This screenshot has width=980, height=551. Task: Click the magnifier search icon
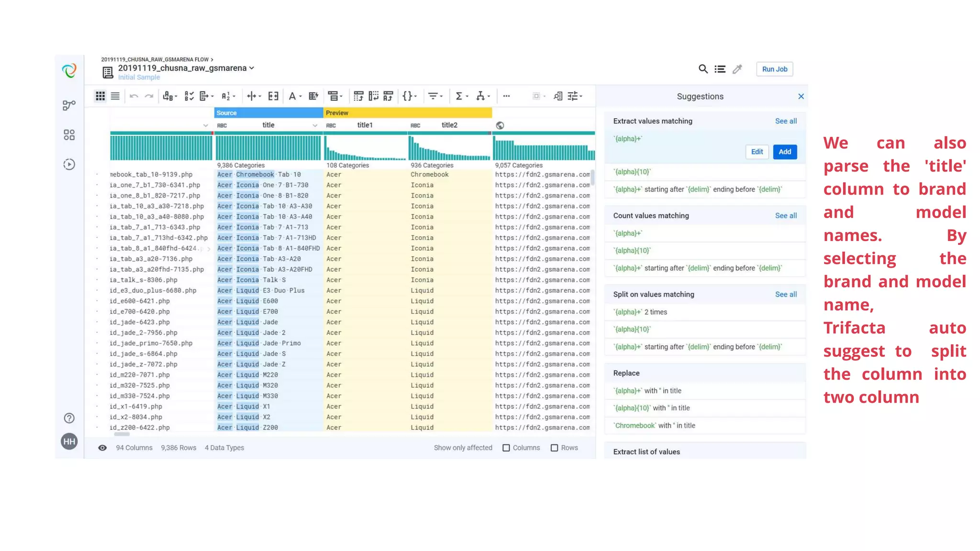coord(703,69)
